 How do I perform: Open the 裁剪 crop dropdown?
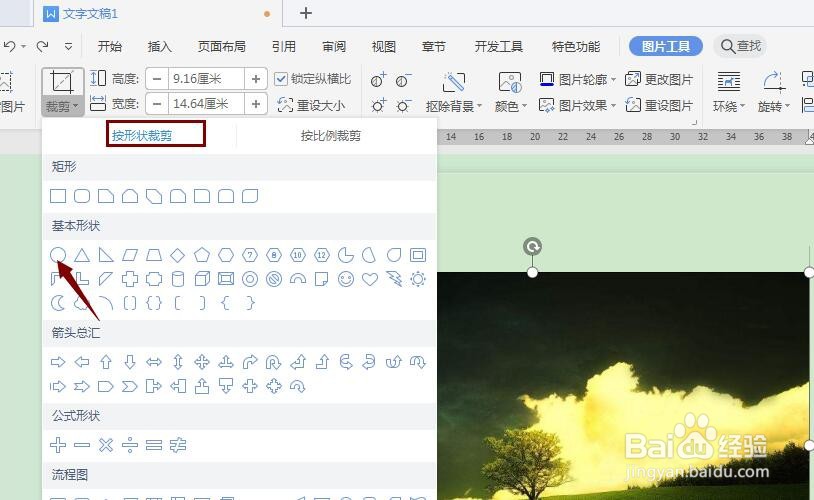coord(62,106)
